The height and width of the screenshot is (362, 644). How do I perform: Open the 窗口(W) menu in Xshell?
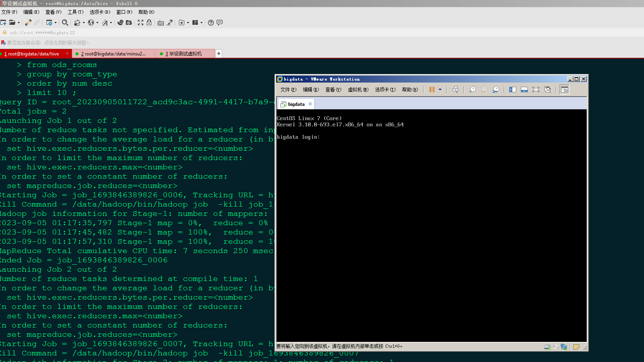(124, 12)
